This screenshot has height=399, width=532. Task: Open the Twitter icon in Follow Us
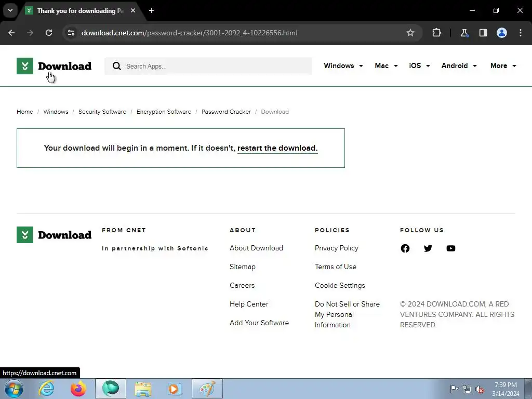(x=428, y=248)
